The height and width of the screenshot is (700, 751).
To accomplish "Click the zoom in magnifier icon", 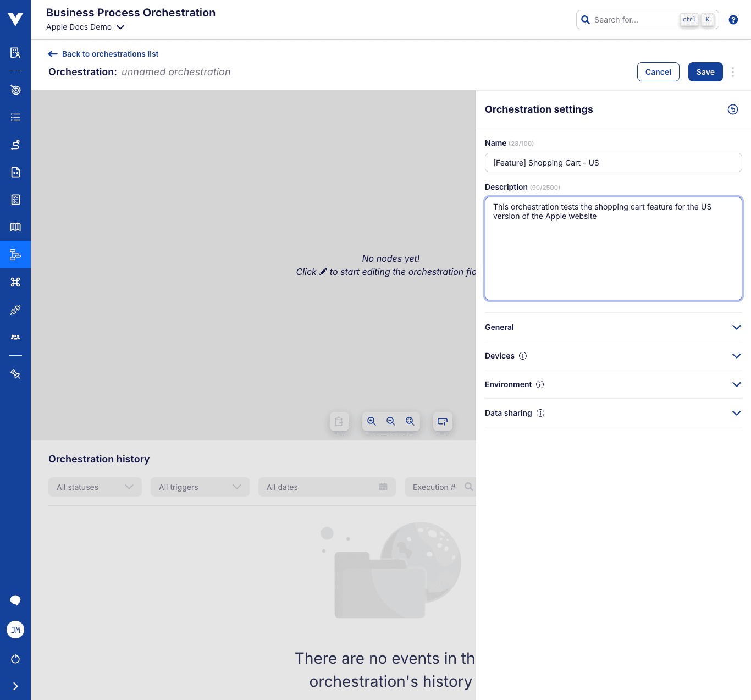I will pos(372,421).
